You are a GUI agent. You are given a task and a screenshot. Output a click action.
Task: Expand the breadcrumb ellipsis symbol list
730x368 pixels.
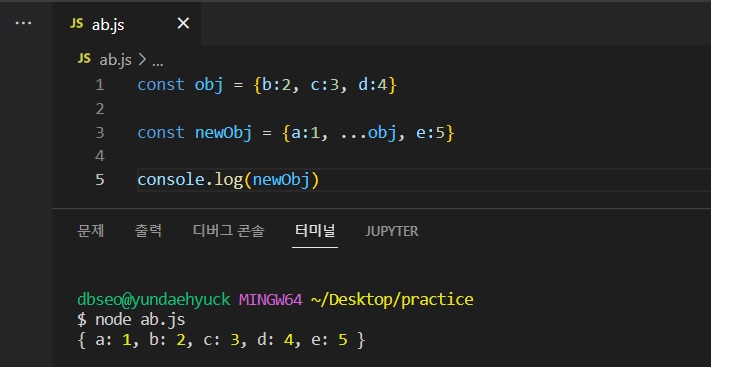[158, 62]
